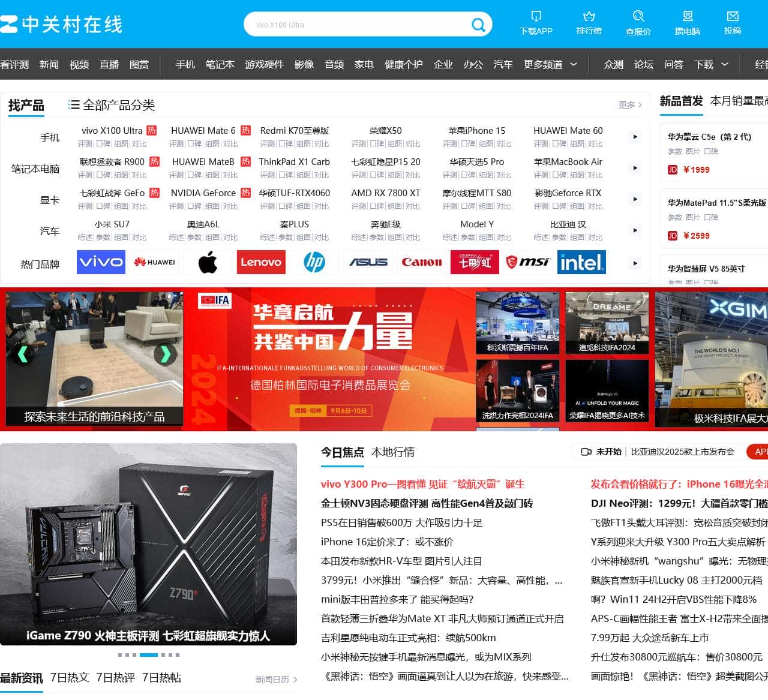This screenshot has height=700, width=768.
Task: Select the 七彩虹 Colorful brand logo
Action: [475, 262]
